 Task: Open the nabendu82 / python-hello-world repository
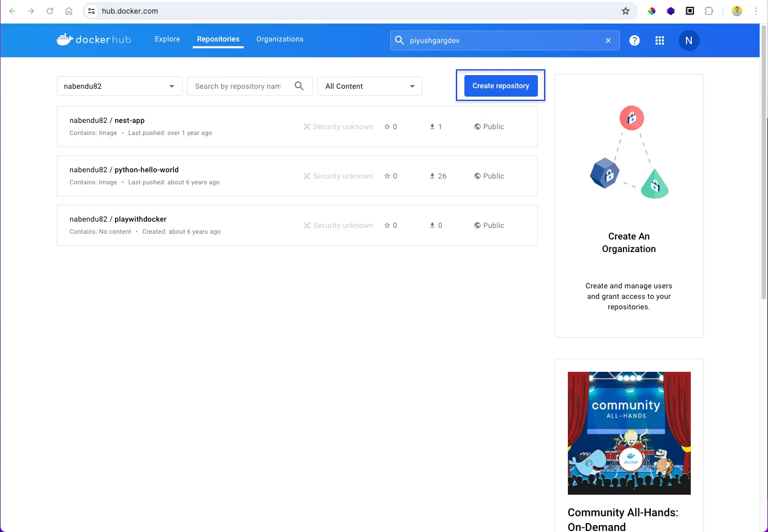click(x=124, y=170)
